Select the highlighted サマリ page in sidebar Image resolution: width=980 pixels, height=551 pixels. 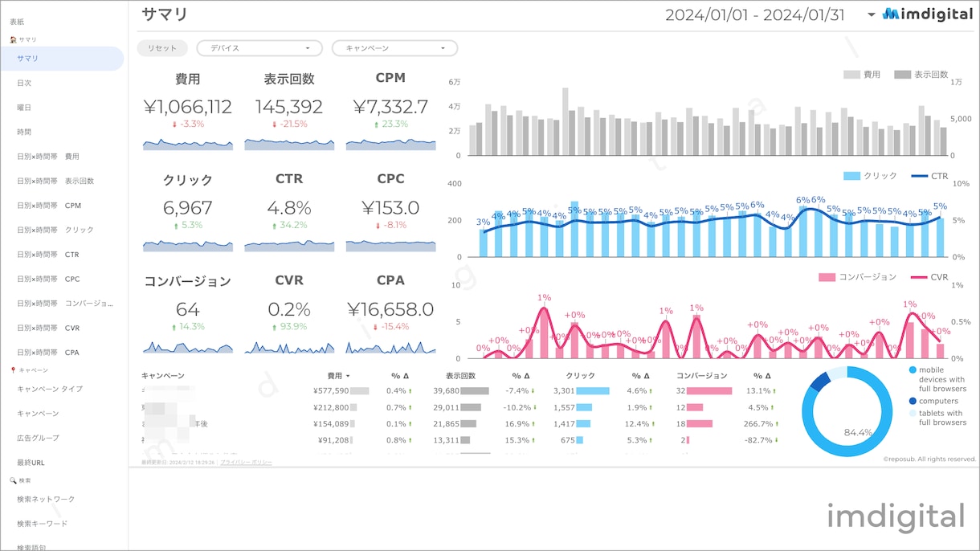62,59
